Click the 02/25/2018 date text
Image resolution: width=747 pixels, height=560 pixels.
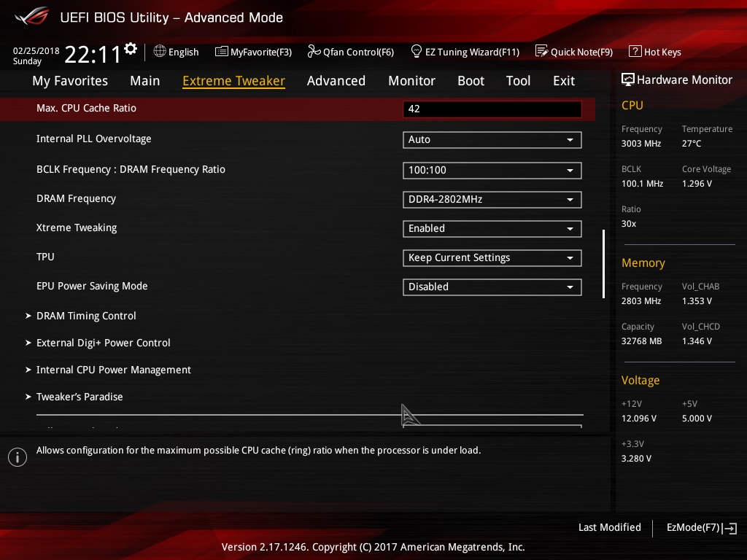(36, 50)
